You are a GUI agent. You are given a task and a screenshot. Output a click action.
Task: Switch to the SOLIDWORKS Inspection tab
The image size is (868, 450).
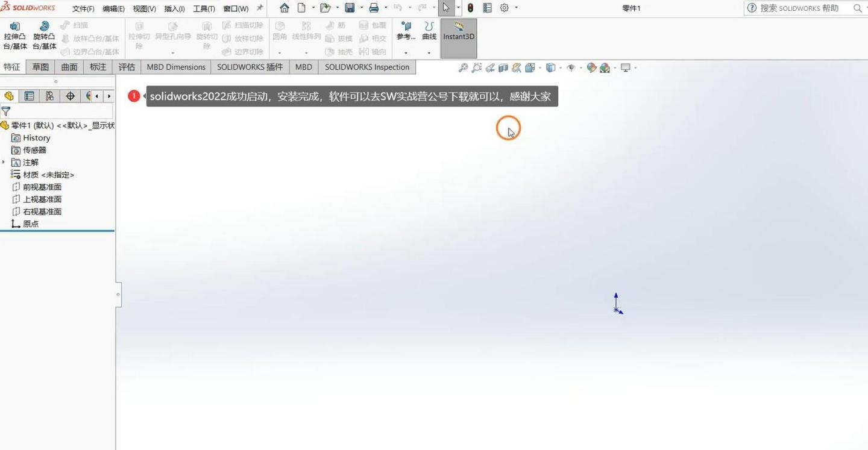click(x=366, y=67)
